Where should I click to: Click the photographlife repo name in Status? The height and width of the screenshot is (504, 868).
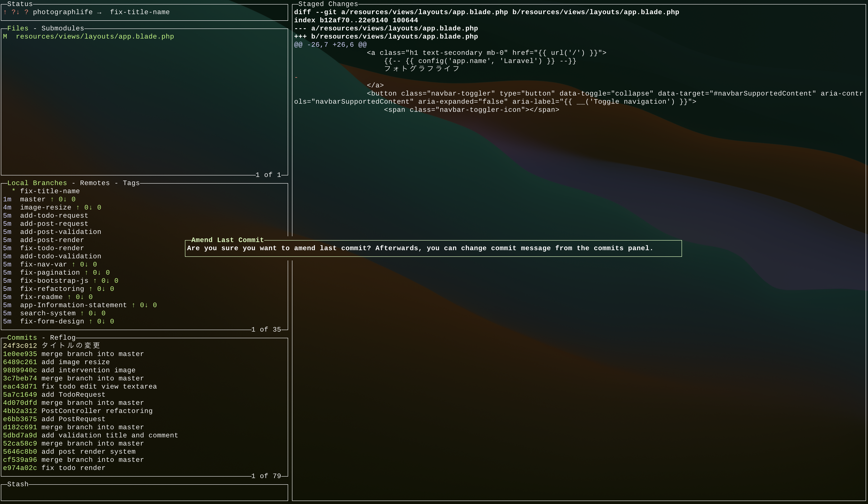pyautogui.click(x=63, y=12)
